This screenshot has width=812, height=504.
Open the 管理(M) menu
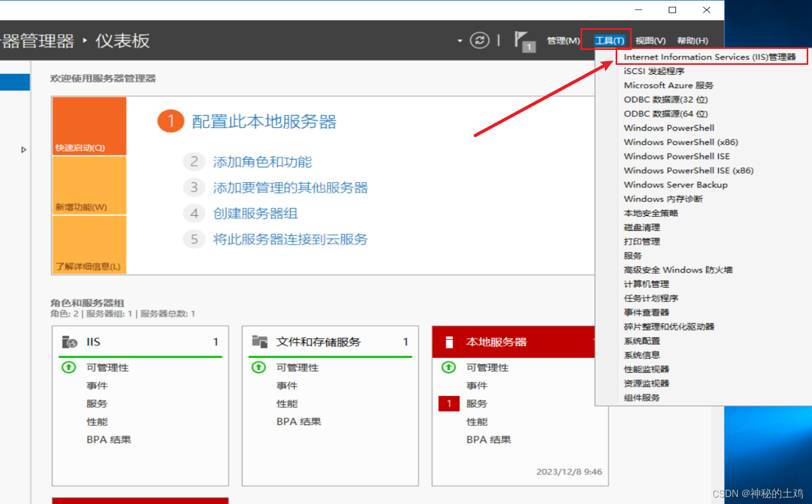(x=562, y=40)
